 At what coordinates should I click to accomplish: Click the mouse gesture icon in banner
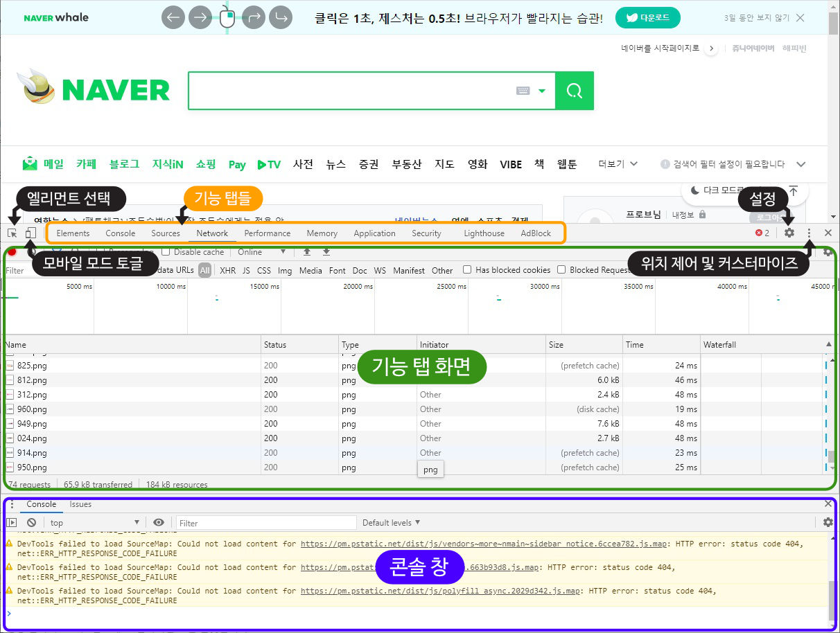point(227,17)
